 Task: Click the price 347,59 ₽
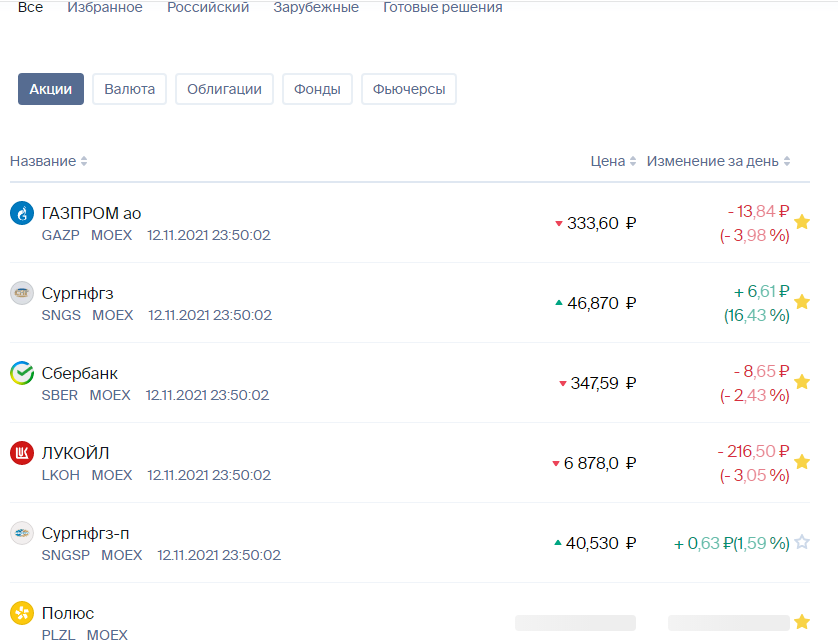[x=603, y=383]
